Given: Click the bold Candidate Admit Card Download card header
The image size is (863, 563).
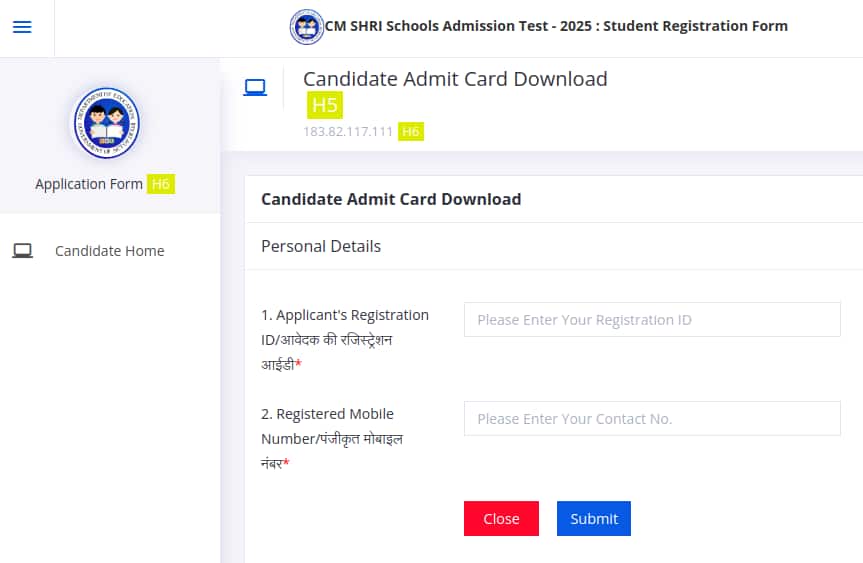Looking at the screenshot, I should (391, 199).
